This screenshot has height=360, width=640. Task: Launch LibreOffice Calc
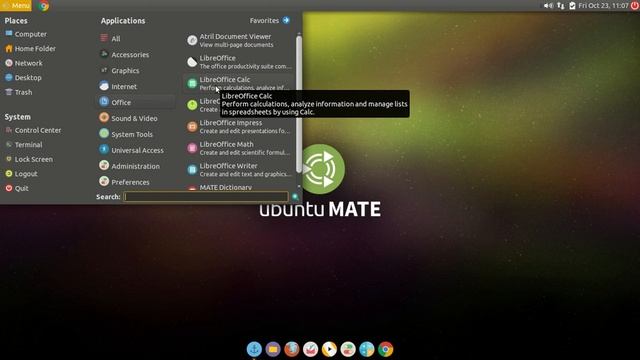point(239,83)
